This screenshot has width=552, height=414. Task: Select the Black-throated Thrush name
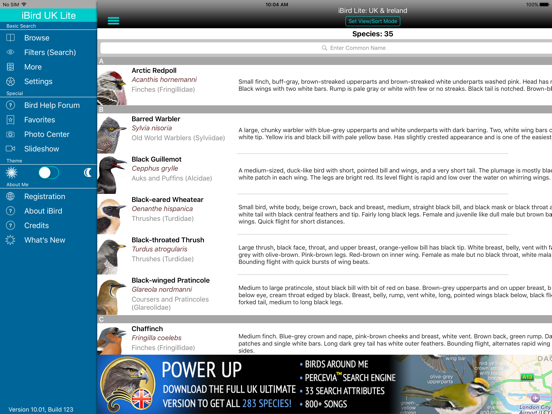168,240
